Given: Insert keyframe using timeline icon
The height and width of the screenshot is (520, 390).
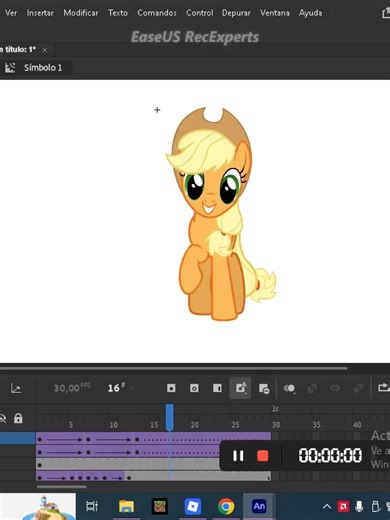Looking at the screenshot, I should tap(171, 388).
